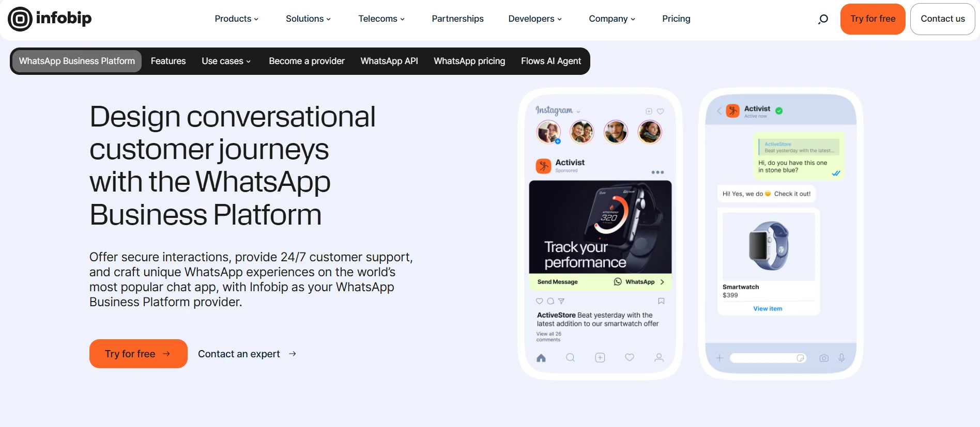Switch to the WhatsApp pricing tab
Image resolution: width=980 pixels, height=427 pixels.
point(469,61)
